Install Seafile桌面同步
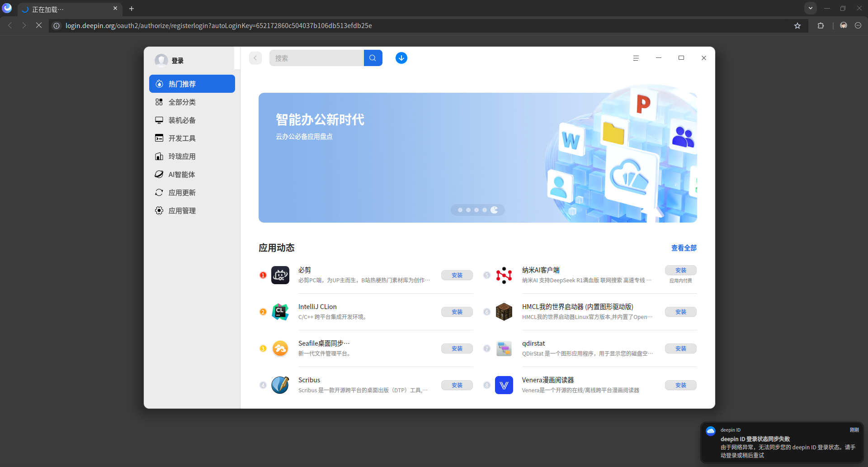This screenshot has height=467, width=868. tap(457, 348)
